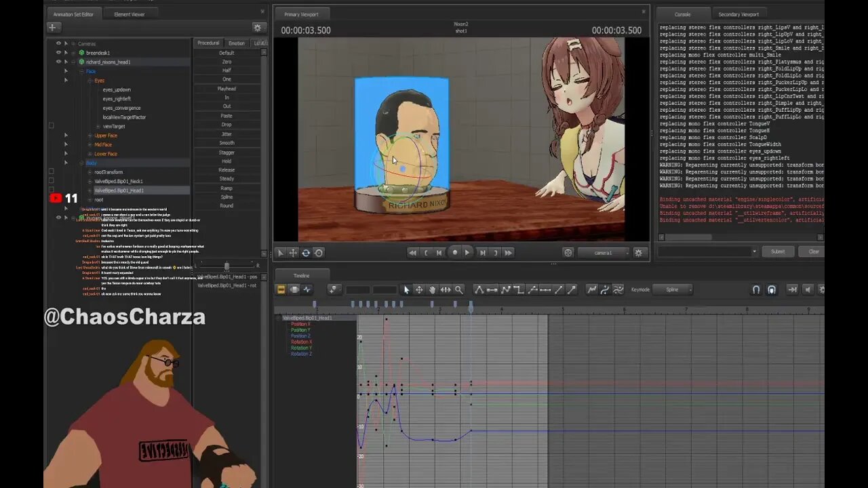The image size is (868, 488).
Task: Apply the stepped tangent icon
Action: pos(519,289)
